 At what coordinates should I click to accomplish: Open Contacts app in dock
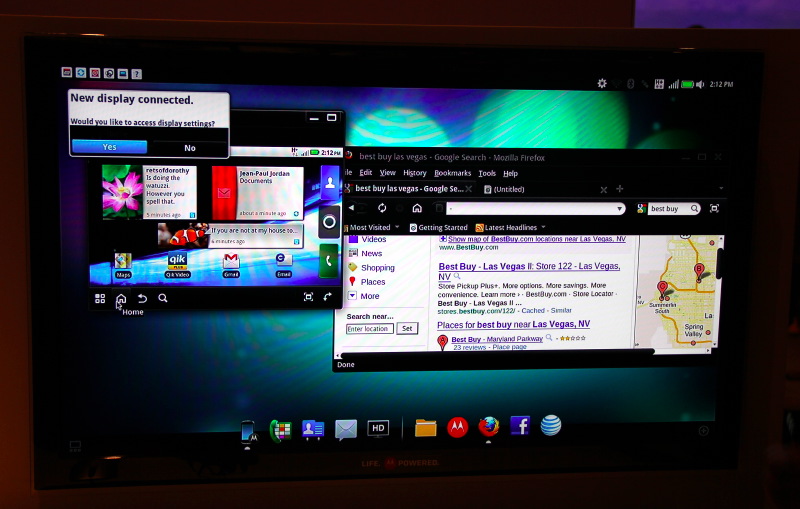tap(312, 429)
